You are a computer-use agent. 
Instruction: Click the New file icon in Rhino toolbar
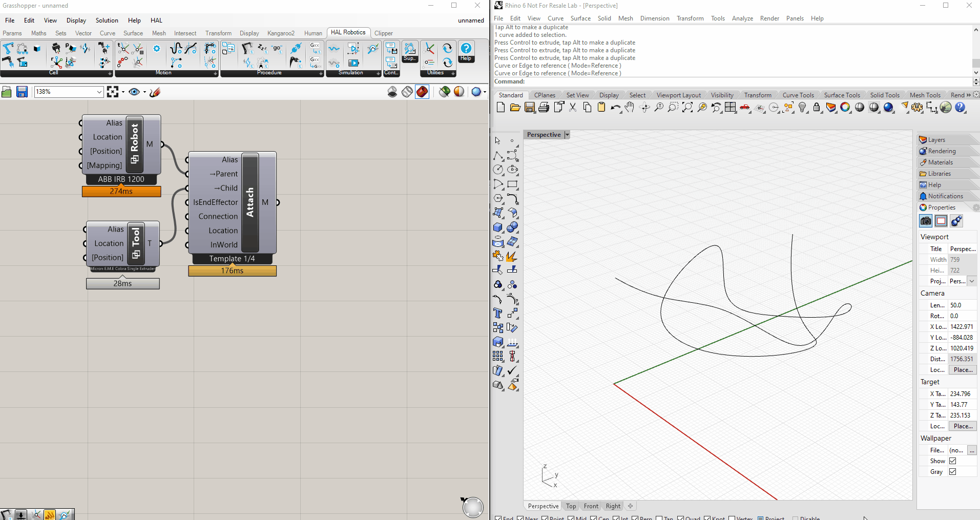501,107
